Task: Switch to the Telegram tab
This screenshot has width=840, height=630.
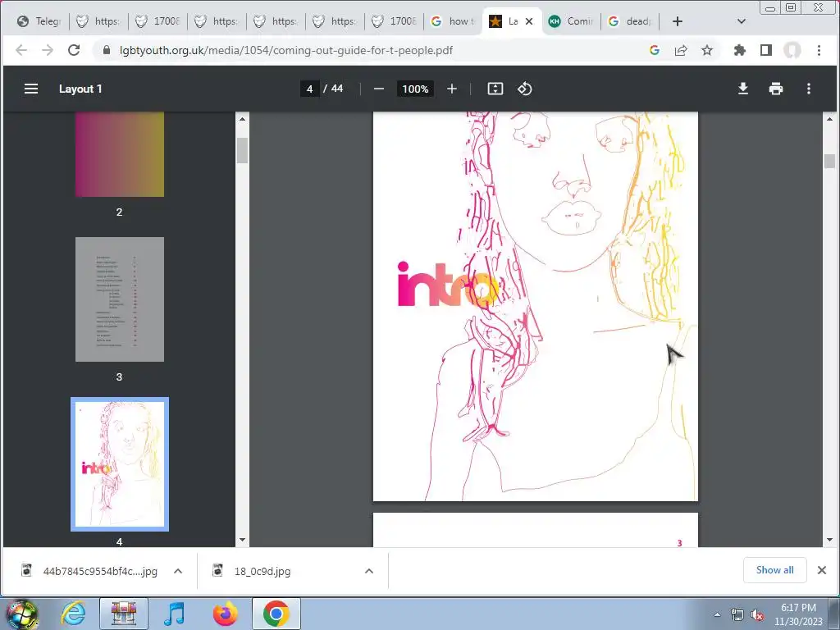Action: pyautogui.click(x=39, y=21)
